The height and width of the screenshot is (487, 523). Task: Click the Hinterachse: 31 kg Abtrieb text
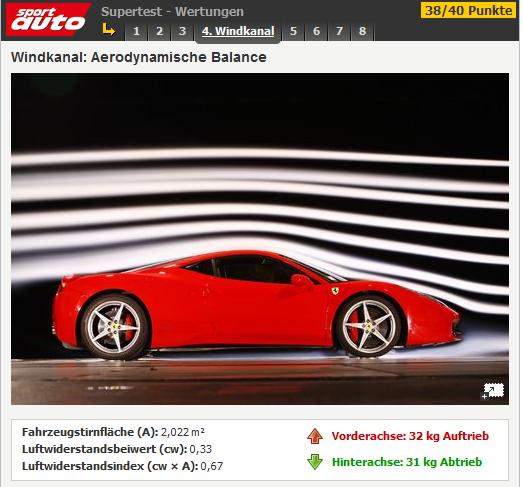(x=407, y=462)
